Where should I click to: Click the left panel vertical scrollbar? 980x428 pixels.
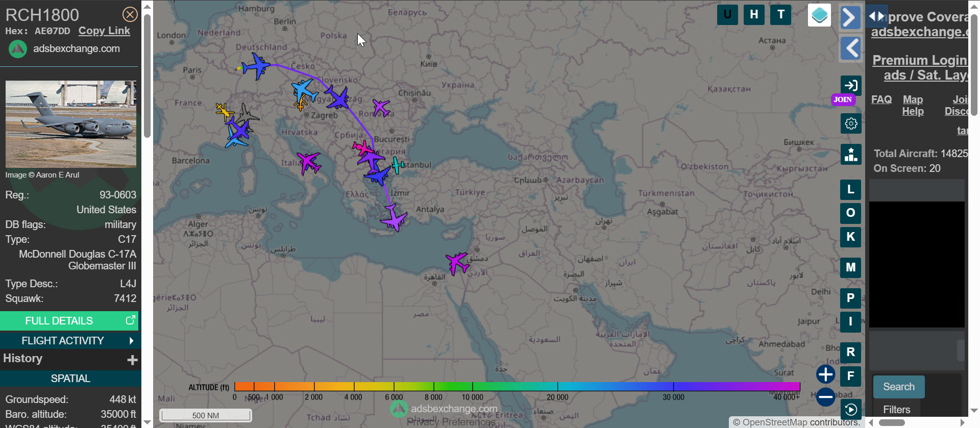pyautogui.click(x=147, y=77)
